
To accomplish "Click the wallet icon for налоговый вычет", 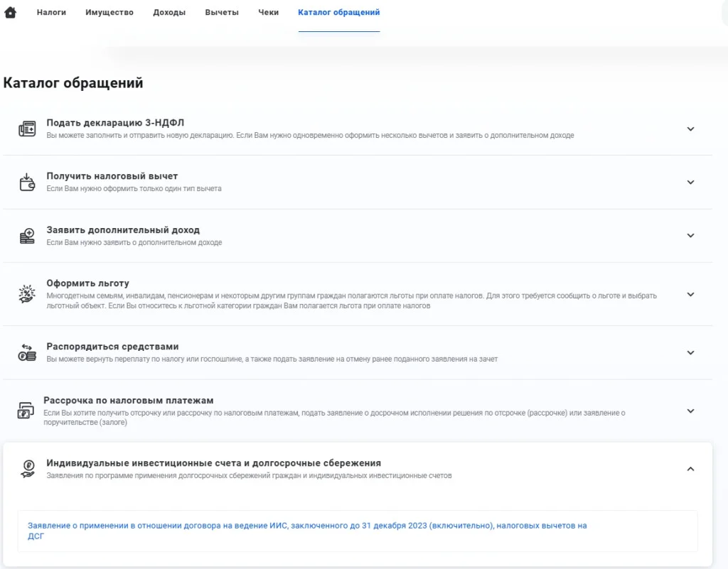I will click(27, 183).
